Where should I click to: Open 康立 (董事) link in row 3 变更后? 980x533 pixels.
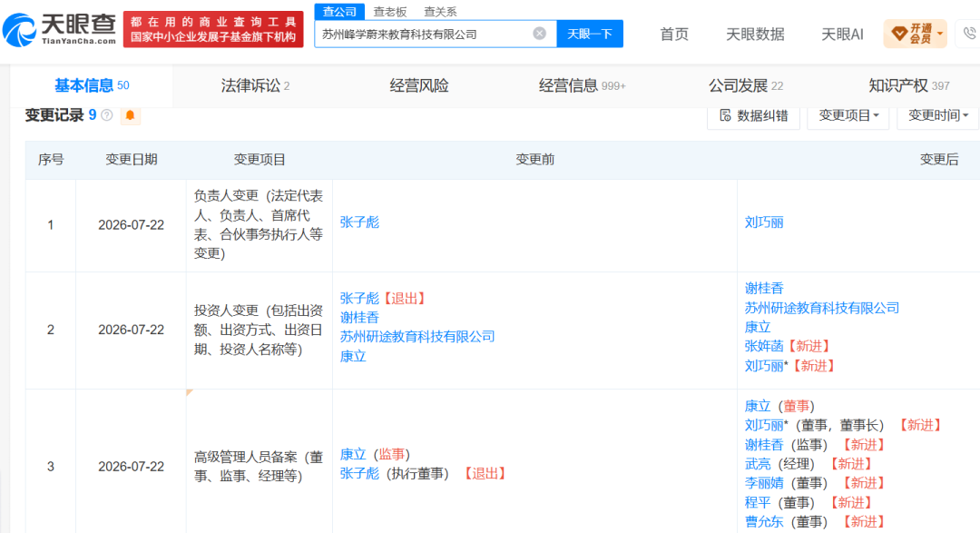coord(757,406)
